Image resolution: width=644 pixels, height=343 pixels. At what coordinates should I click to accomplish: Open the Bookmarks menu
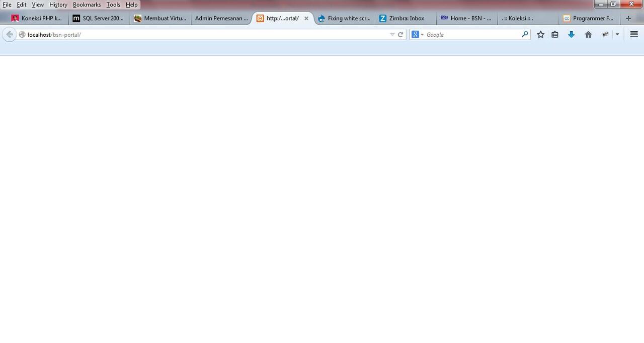click(87, 5)
